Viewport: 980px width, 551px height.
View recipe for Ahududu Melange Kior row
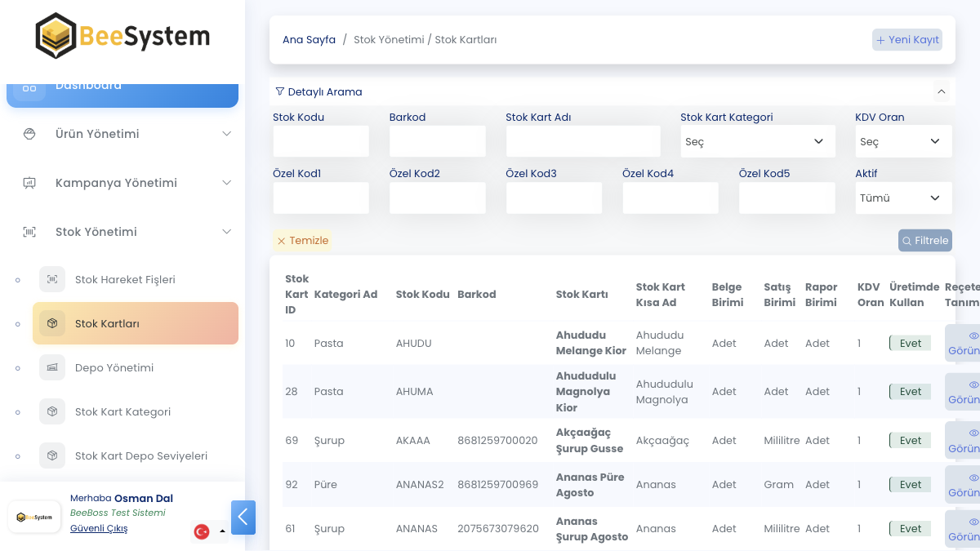click(x=964, y=343)
